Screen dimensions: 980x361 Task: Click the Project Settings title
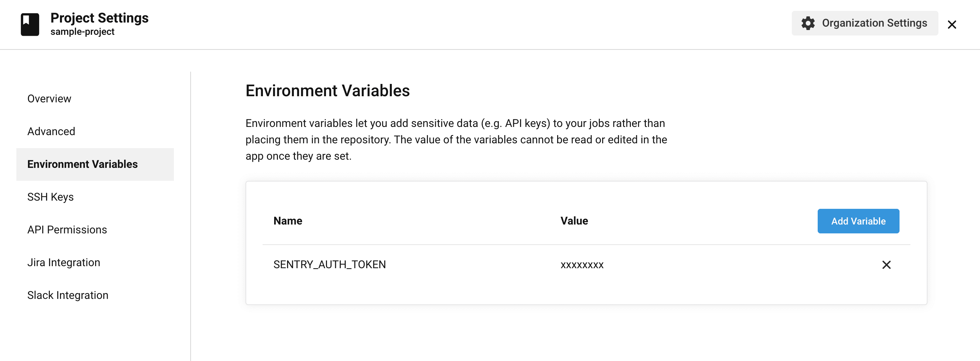click(x=99, y=17)
